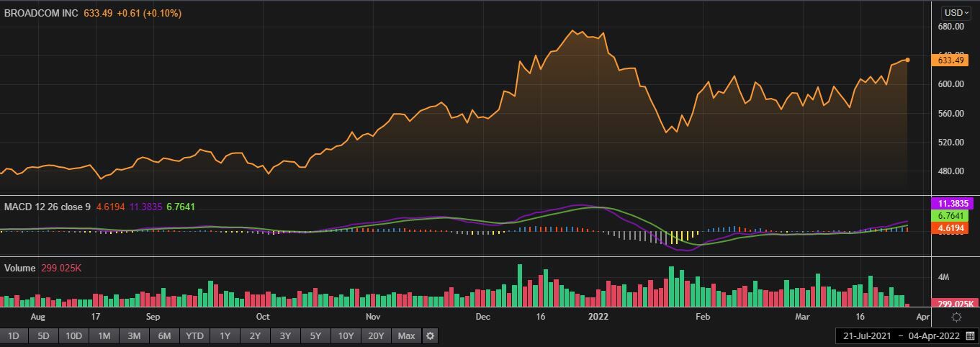The height and width of the screenshot is (347, 980).
Task: Click the 299.025K value beside Volume
Action: pos(62,268)
